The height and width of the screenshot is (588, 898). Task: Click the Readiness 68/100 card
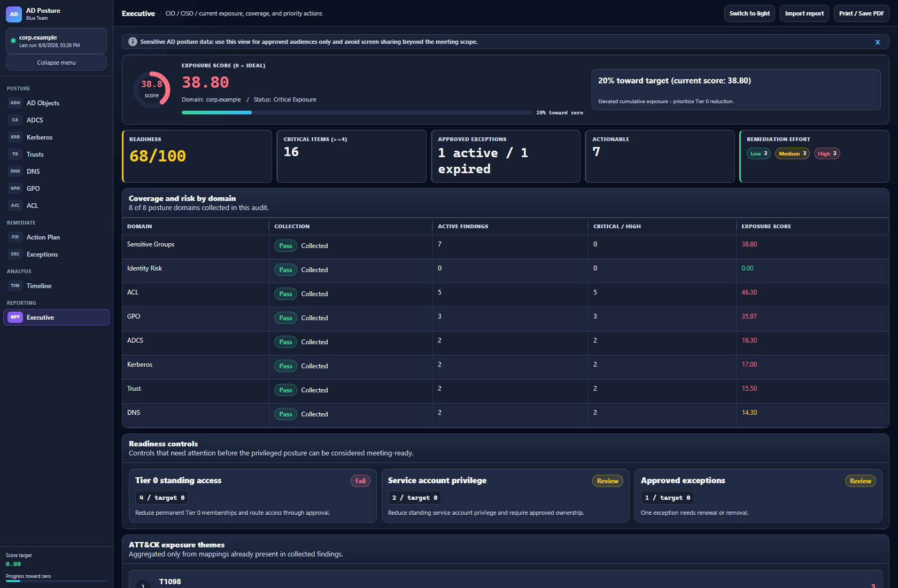click(x=197, y=157)
